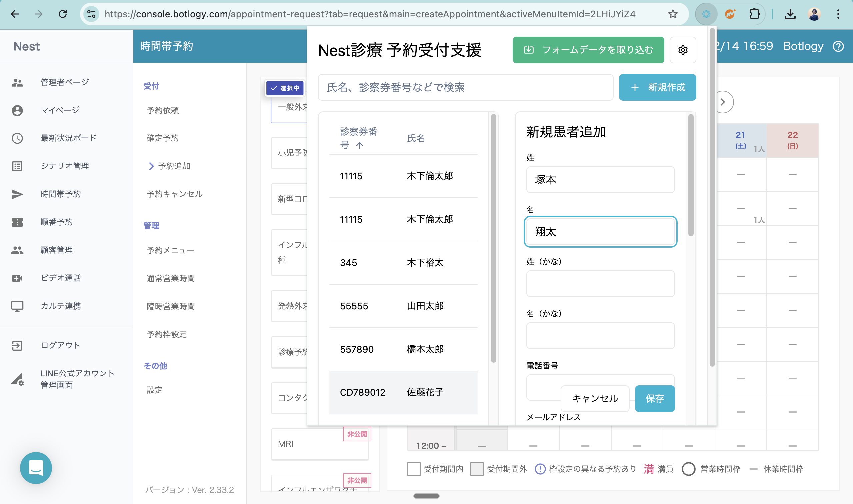The height and width of the screenshot is (504, 853).
Task: Click the ログアウト sidebar icon
Action: 17,345
